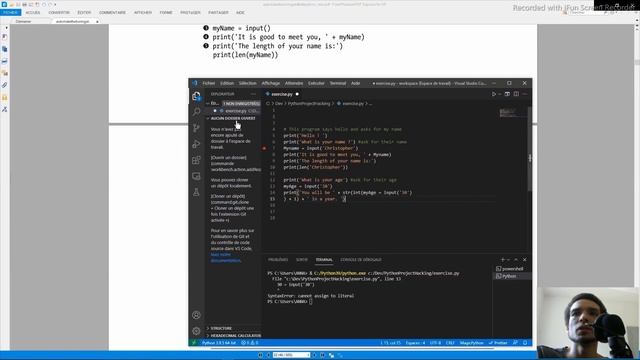Switch to the SORTIE panel tab
This screenshot has height=360, width=640.
tap(302, 260)
